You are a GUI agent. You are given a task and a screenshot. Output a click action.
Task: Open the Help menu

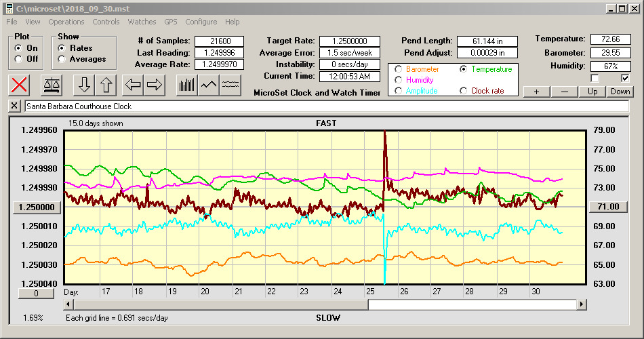[x=232, y=22]
